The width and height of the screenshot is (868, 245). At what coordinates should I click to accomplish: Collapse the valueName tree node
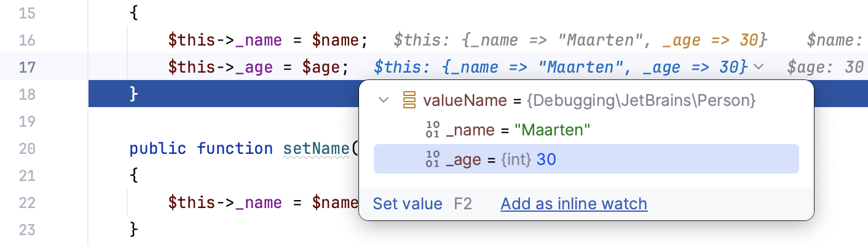(384, 100)
